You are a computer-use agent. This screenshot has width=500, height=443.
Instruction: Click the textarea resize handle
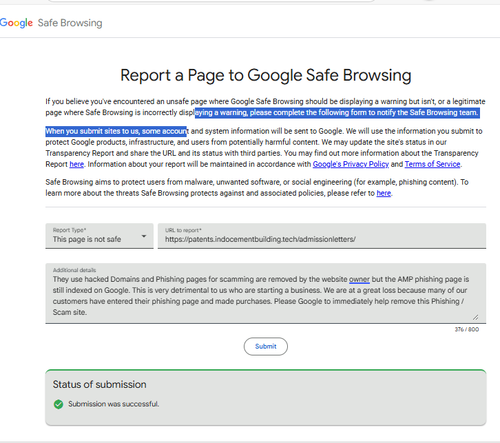tap(476, 317)
